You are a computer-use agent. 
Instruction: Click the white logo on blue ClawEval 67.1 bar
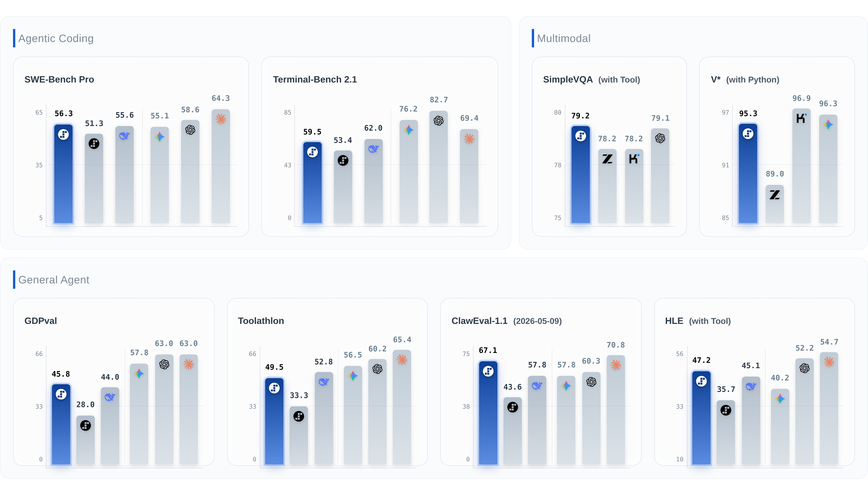(488, 371)
